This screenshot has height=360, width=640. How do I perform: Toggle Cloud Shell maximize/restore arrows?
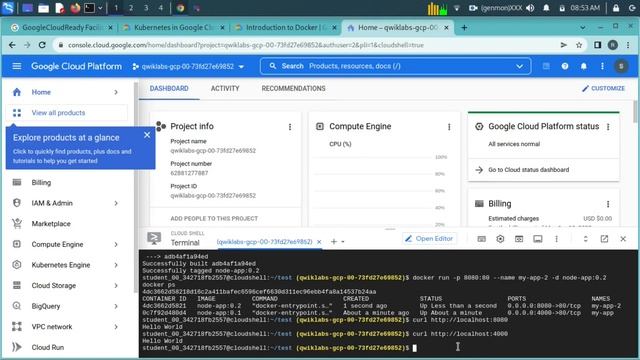[x=585, y=239]
